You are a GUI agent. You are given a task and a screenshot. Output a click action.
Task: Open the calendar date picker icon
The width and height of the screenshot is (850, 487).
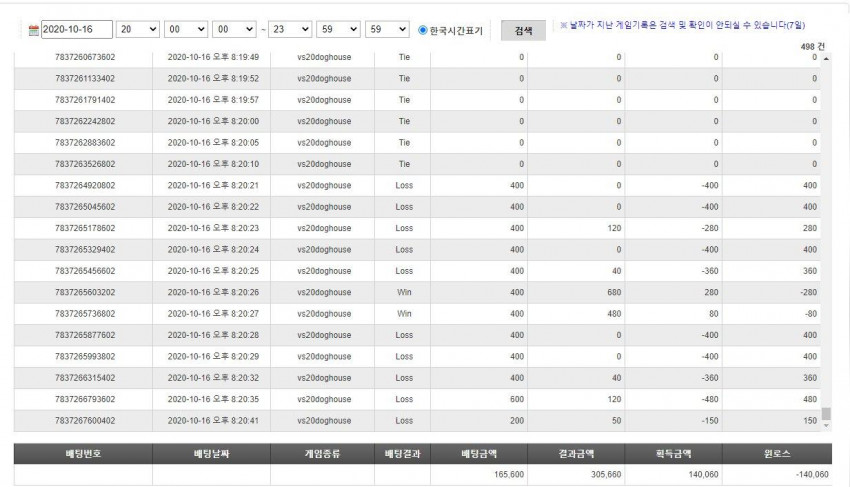pyautogui.click(x=34, y=30)
